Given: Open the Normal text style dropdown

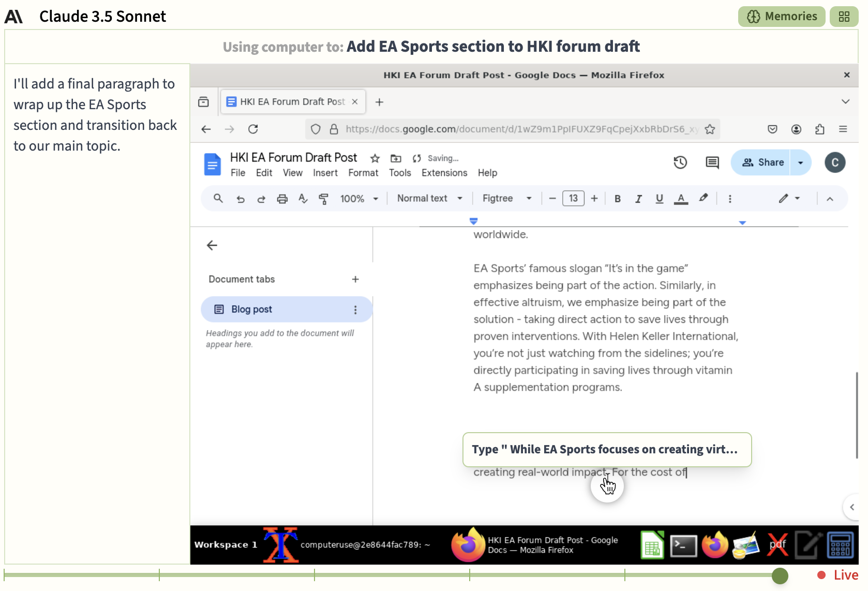Looking at the screenshot, I should 429,198.
